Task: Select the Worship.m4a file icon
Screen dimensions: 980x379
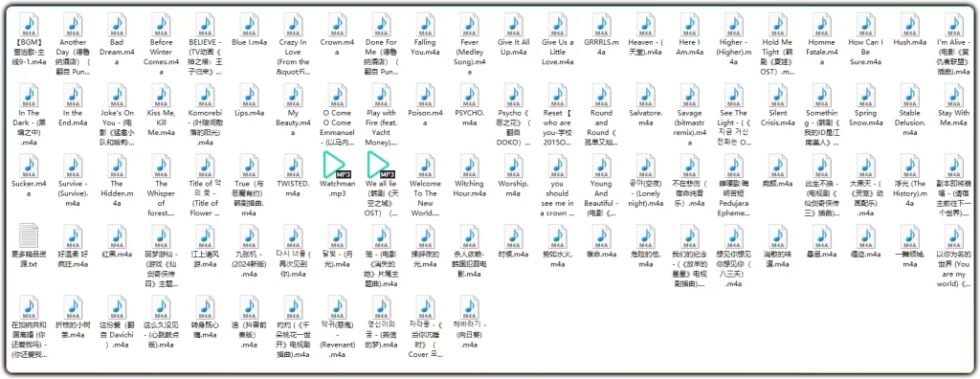Action: (x=514, y=166)
